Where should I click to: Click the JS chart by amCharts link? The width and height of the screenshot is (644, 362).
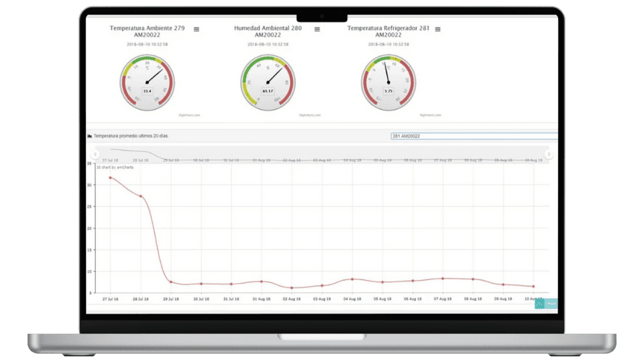115,168
